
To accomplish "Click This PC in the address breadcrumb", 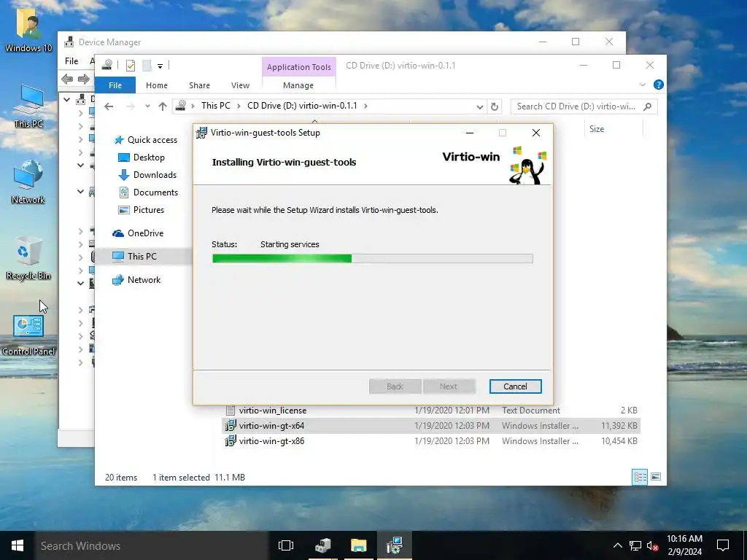I will click(x=215, y=106).
